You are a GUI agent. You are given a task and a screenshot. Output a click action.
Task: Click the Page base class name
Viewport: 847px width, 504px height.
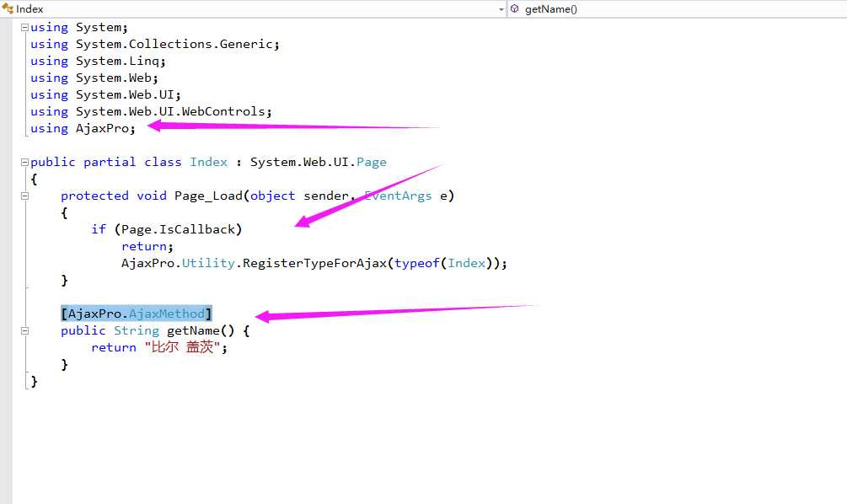point(371,162)
